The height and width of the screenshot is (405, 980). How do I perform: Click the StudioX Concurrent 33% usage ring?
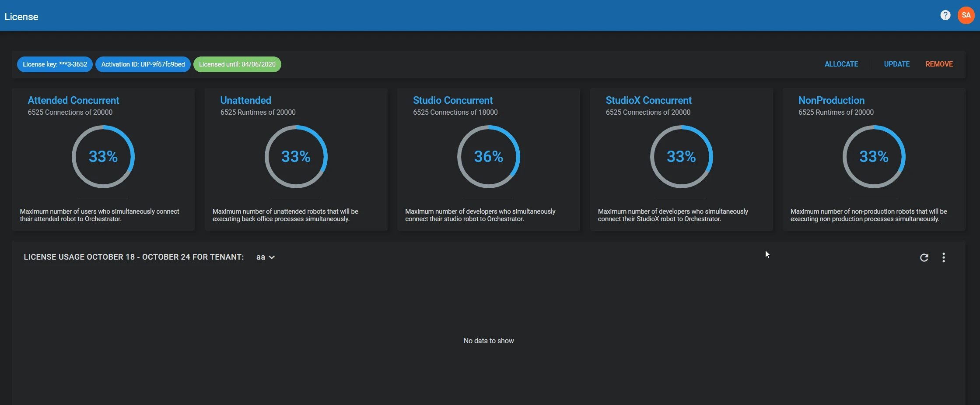[x=682, y=157]
